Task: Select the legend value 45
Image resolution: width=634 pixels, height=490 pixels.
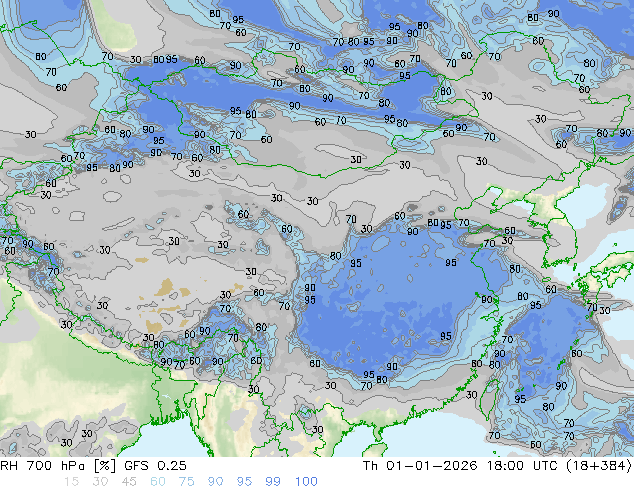Action: point(129,482)
